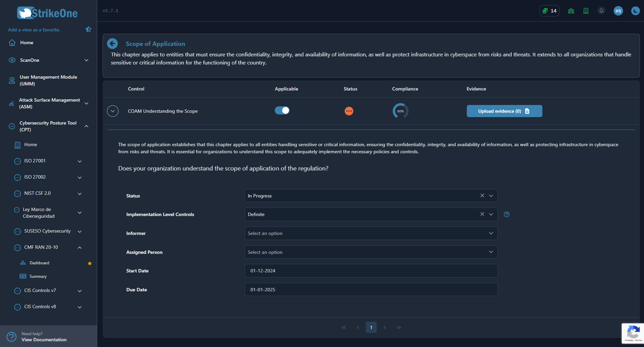Open Summary under CMF RAN 20-10
The width and height of the screenshot is (644, 347).
pyautogui.click(x=38, y=276)
